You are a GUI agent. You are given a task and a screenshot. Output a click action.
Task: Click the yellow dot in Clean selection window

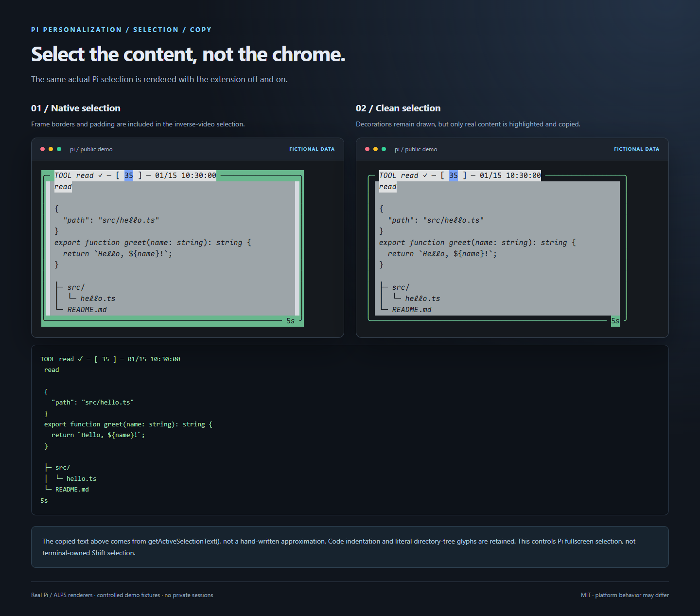[x=376, y=149]
